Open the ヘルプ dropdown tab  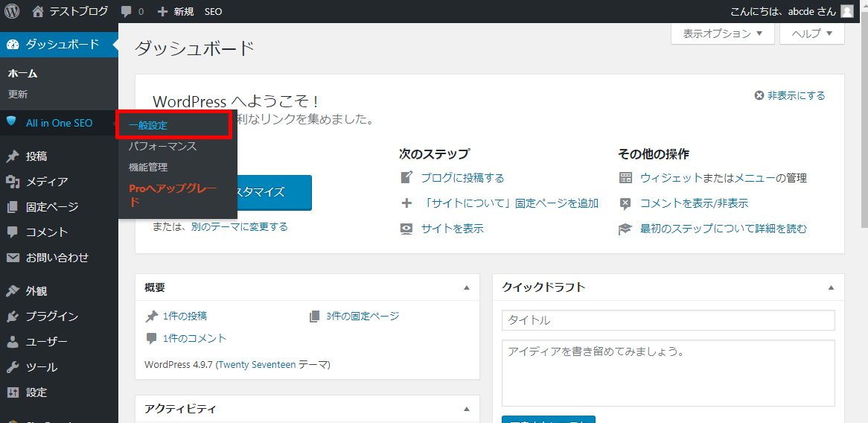click(811, 34)
